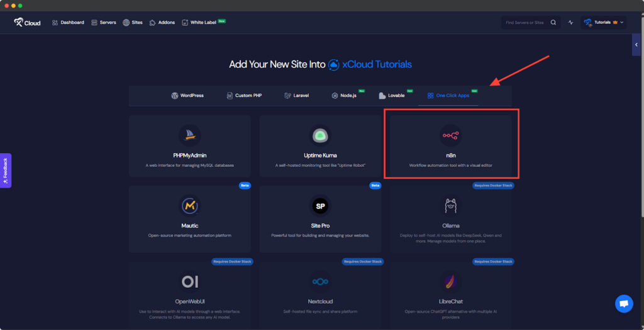The height and width of the screenshot is (330, 644).
Task: Select the Nextcloud app card
Action: click(320, 292)
